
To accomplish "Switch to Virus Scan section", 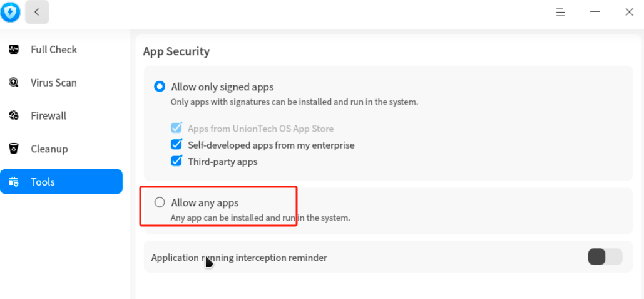I will pos(54,83).
